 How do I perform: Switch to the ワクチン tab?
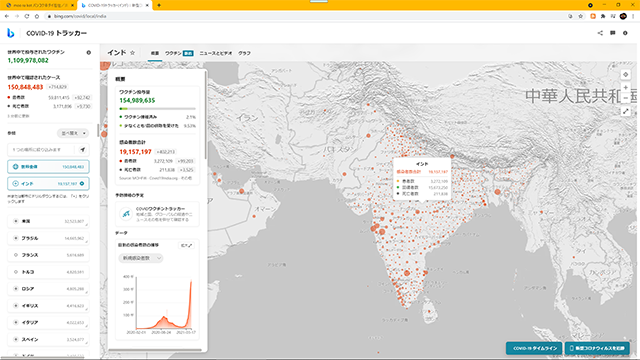point(179,53)
